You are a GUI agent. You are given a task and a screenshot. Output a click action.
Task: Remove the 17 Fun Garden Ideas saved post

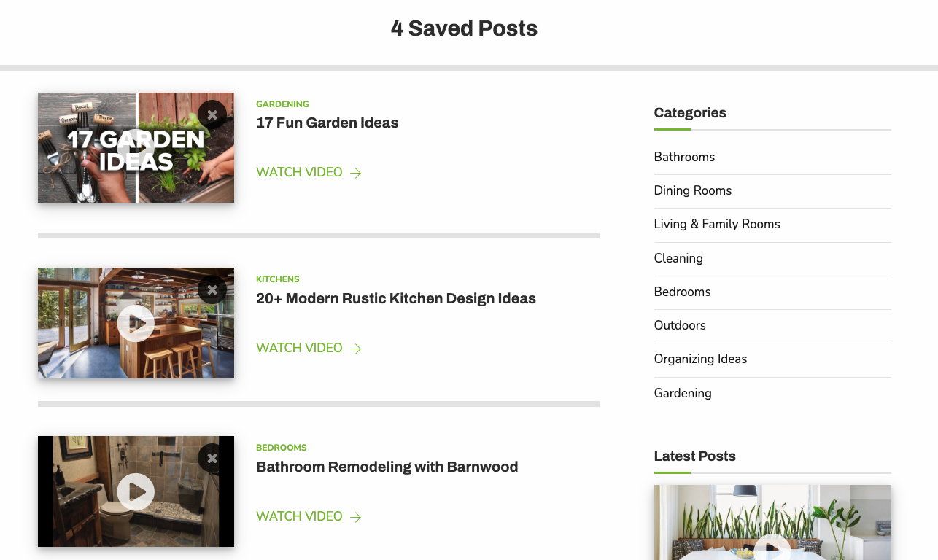[x=212, y=114]
